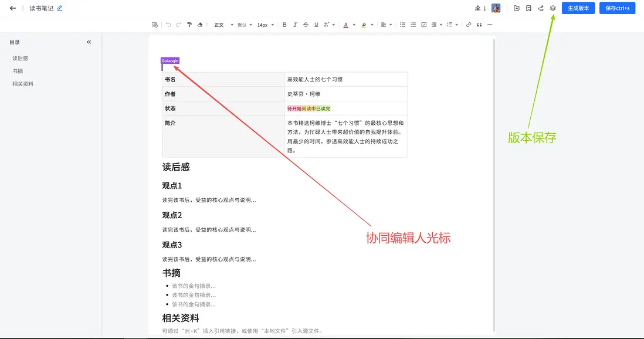
Task: Toggle bold formatting
Action: coord(284,25)
